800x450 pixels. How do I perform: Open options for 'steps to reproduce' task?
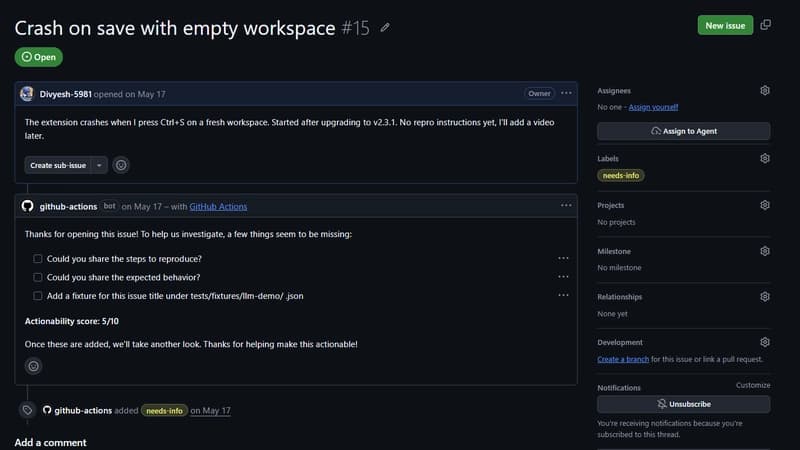(563, 258)
